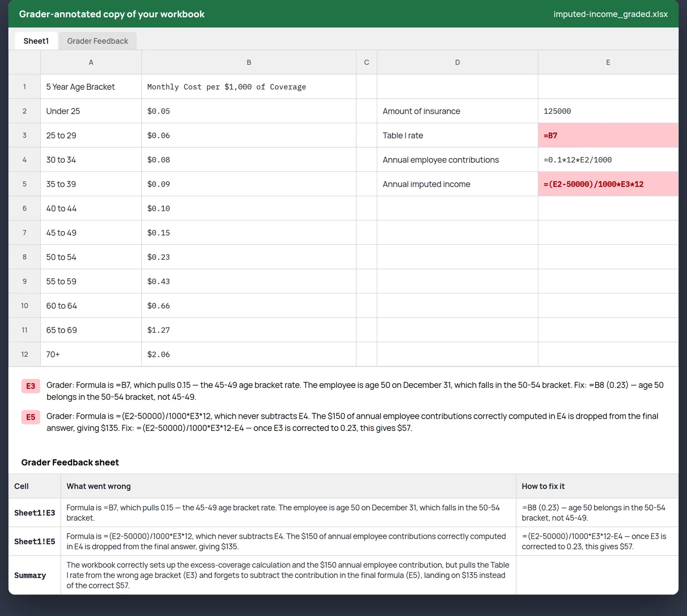Click the $2.06 rate cell
This screenshot has width=687, height=616.
pyautogui.click(x=249, y=354)
